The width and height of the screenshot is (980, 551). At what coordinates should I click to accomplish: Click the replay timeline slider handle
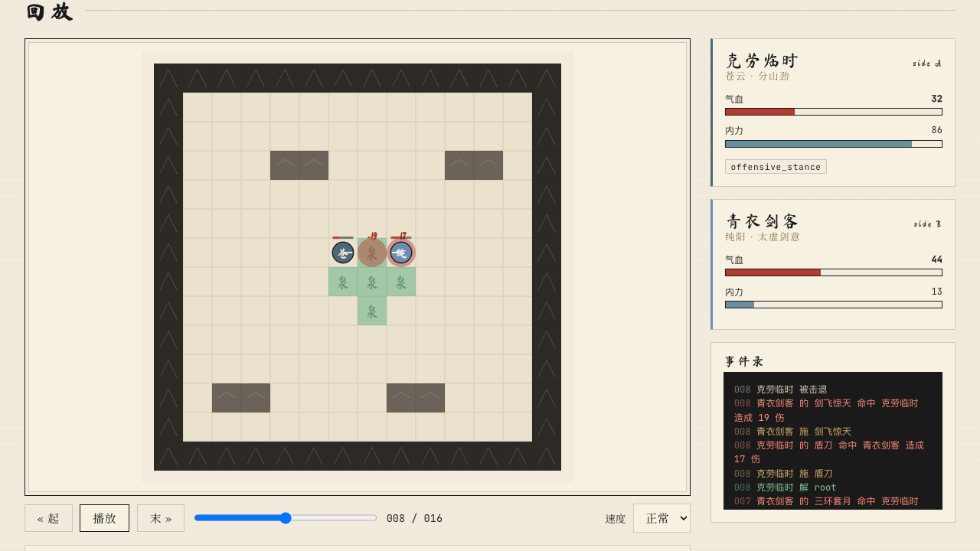[x=286, y=518]
